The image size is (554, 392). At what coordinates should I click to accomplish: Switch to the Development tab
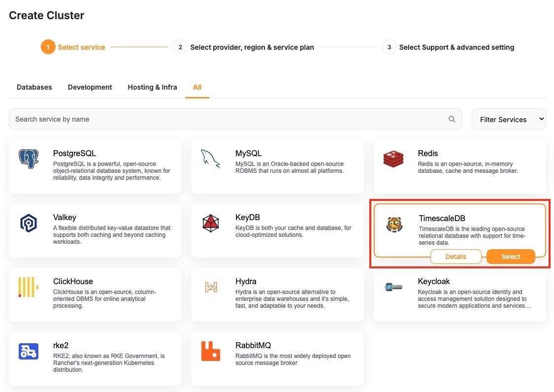(90, 87)
